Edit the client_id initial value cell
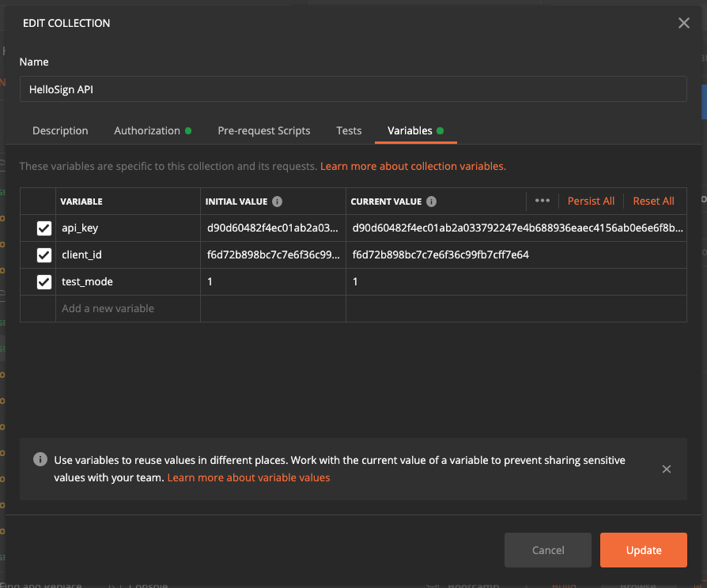 point(273,255)
